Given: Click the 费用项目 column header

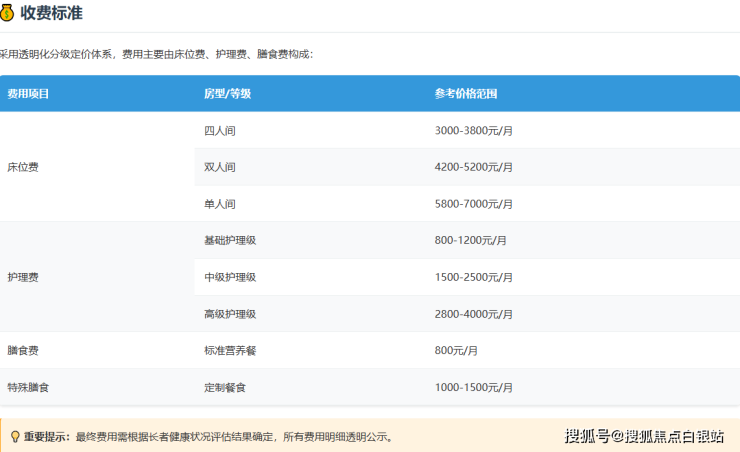Looking at the screenshot, I should (x=28, y=94).
